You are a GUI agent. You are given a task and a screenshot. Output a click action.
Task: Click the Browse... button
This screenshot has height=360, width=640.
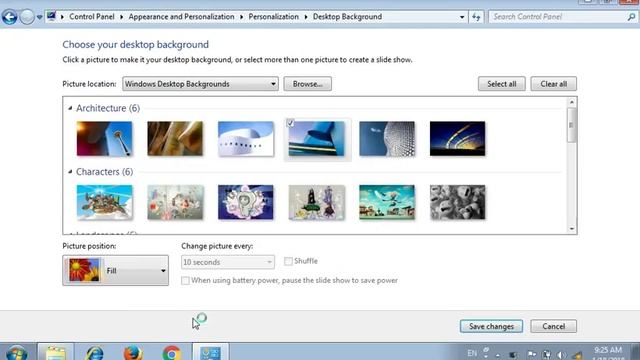307,84
